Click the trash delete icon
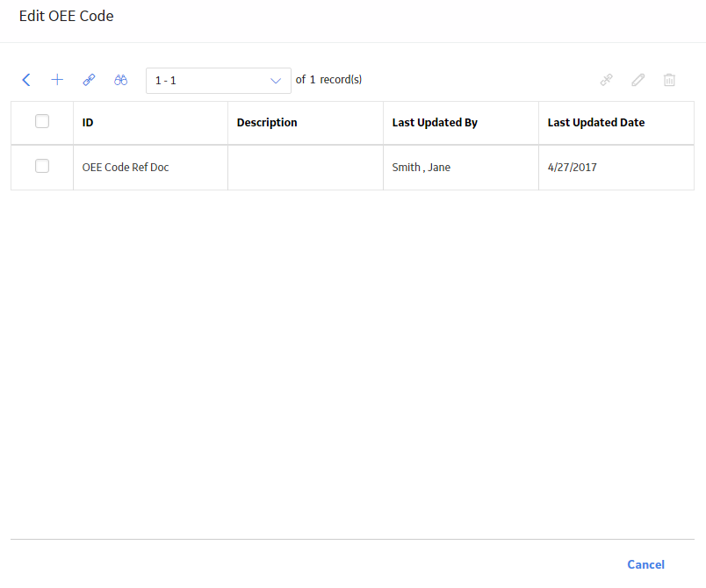The image size is (706, 588). 669,80
